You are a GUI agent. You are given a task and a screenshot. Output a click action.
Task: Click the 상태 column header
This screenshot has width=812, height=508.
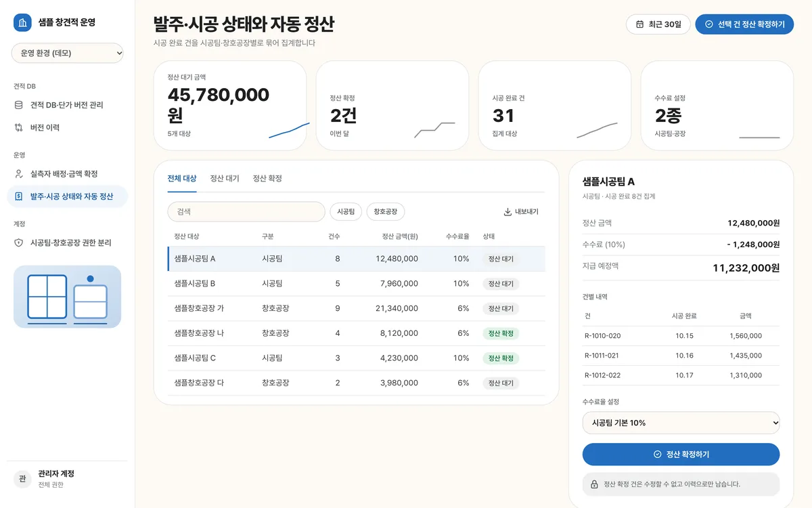[x=489, y=236]
